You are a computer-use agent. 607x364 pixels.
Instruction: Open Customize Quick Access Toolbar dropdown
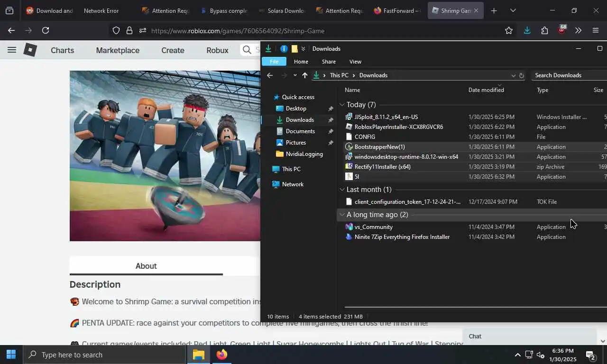pyautogui.click(x=303, y=48)
